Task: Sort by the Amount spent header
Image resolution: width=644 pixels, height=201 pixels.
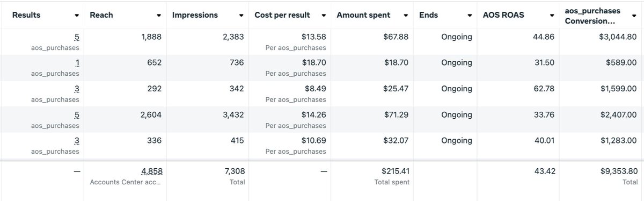Action: coord(363,15)
